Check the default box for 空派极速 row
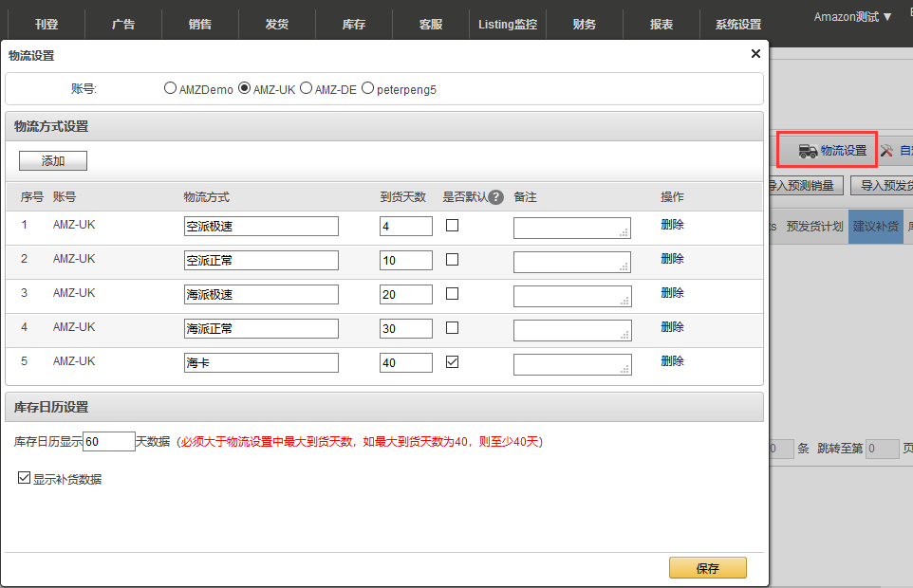 point(453,226)
